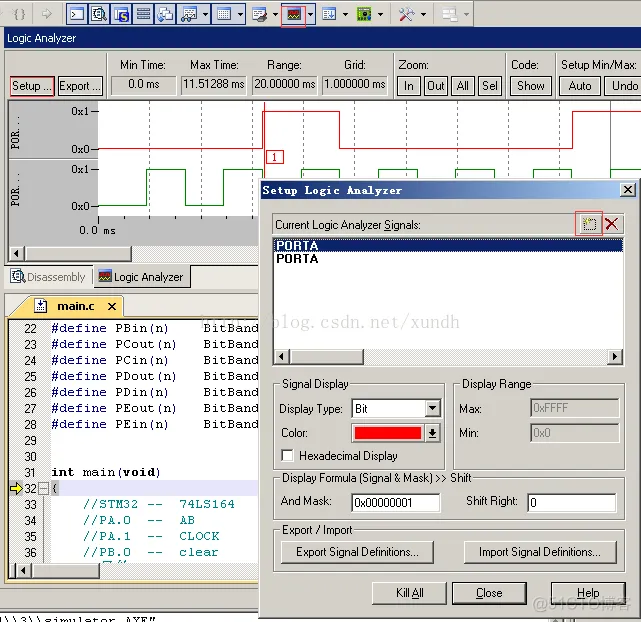Click the Close button in Setup dialog
The width and height of the screenshot is (641, 622).
(x=489, y=593)
